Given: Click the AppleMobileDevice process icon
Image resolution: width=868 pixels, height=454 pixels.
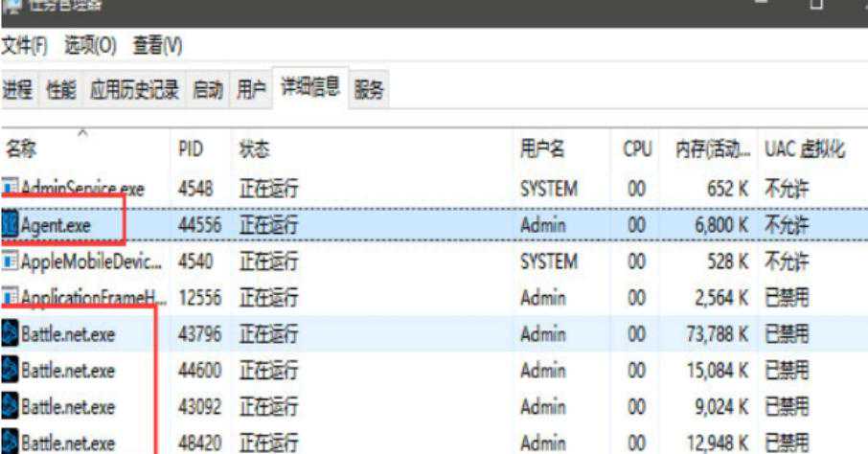Looking at the screenshot, I should [x=11, y=261].
